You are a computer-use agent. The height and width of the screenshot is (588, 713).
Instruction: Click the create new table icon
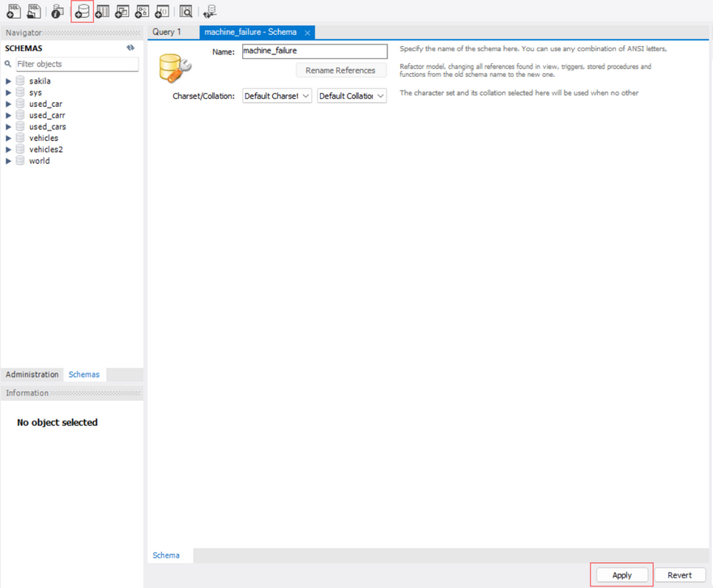(x=102, y=11)
